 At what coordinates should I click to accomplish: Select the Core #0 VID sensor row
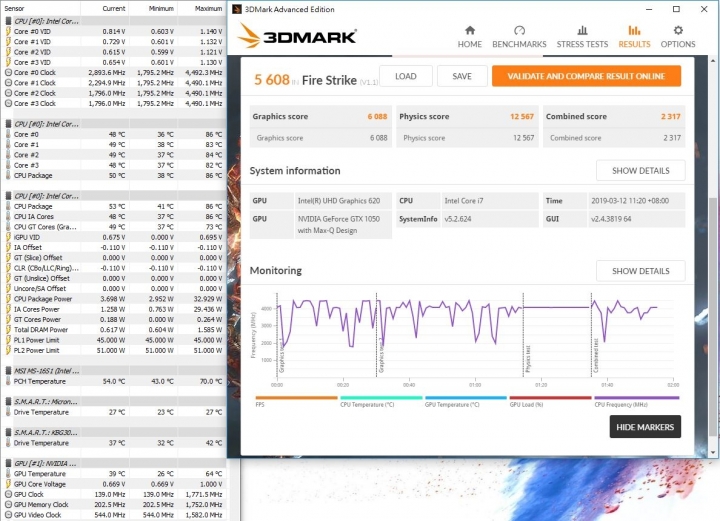(x=113, y=31)
